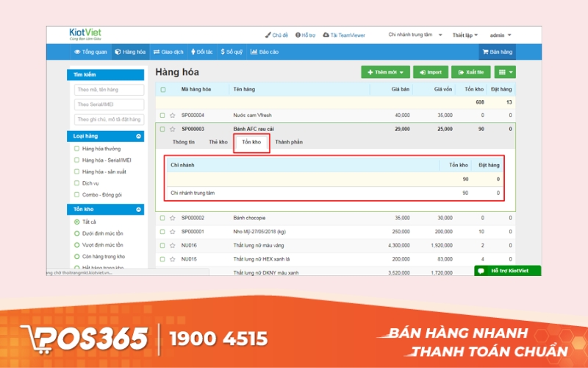The image size is (588, 368).
Task: Open the Đối tác menu
Action: click(201, 52)
